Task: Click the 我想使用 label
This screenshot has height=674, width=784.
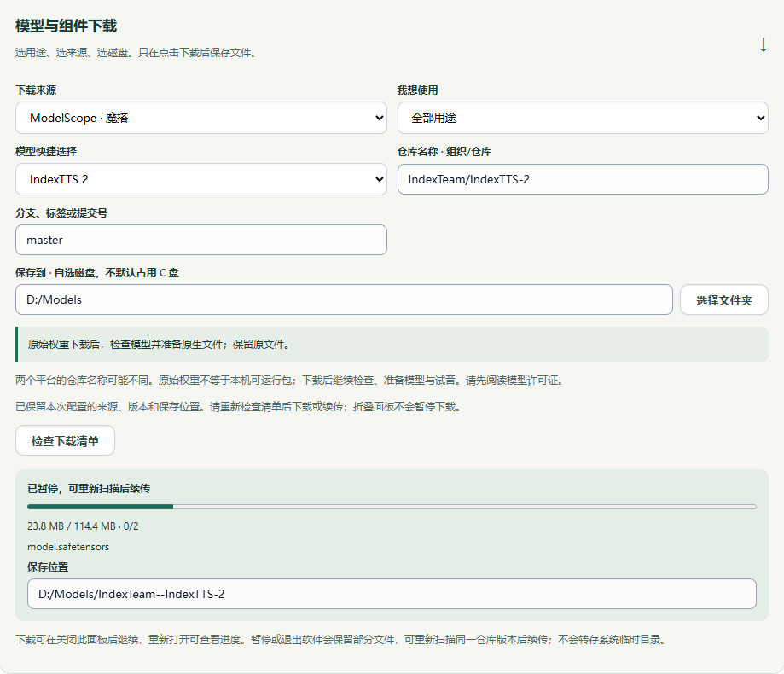Action: pos(417,90)
